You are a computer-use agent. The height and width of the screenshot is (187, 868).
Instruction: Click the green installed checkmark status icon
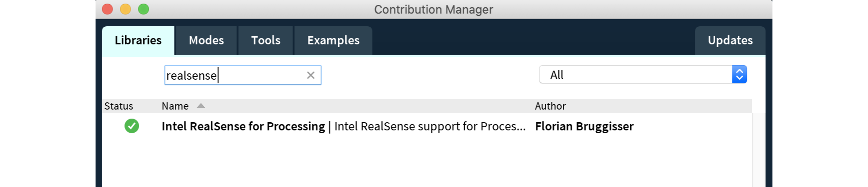(132, 126)
